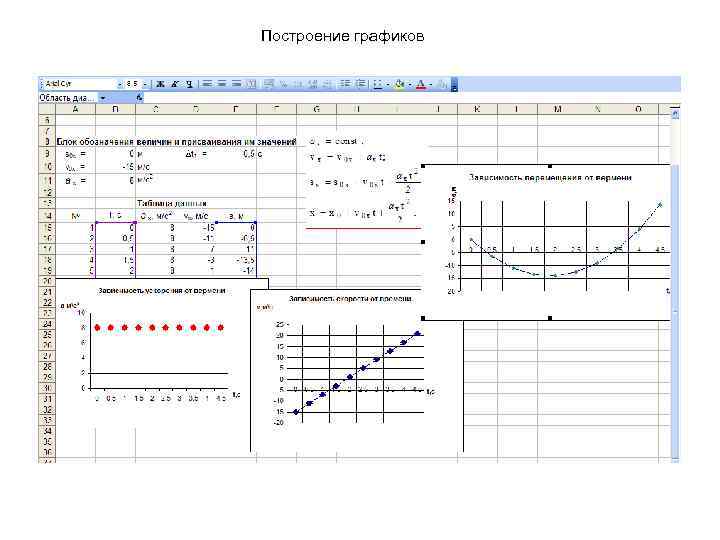Click the Decrease Decimal icon
This screenshot has height=540, width=720.
pyautogui.click(x=327, y=84)
